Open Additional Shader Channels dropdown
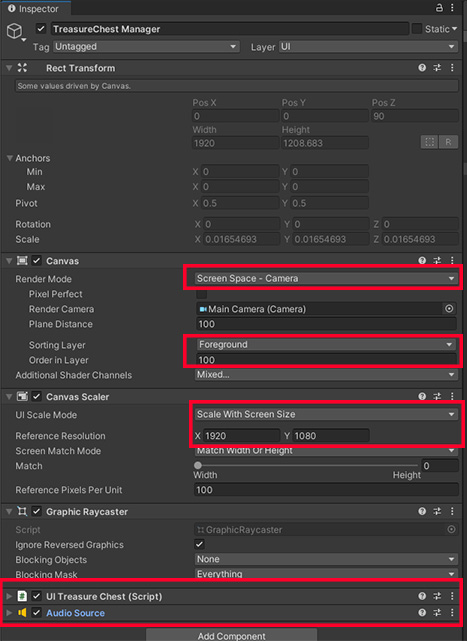 coord(326,374)
